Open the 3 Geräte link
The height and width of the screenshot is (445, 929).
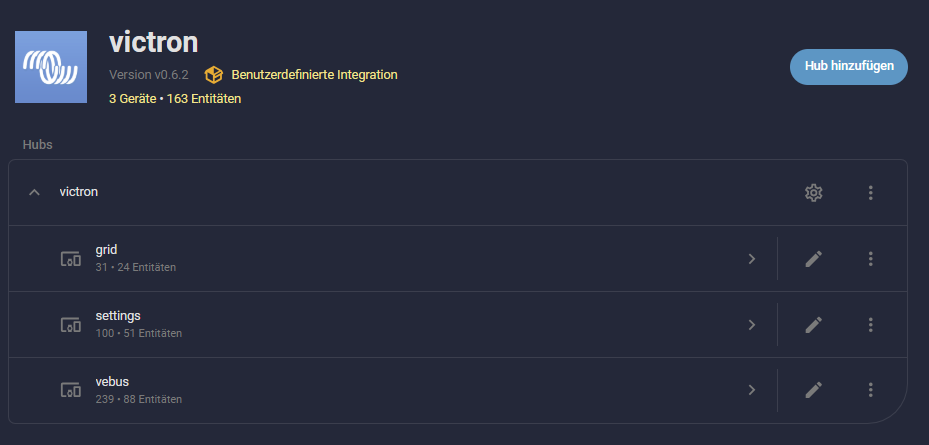132,99
